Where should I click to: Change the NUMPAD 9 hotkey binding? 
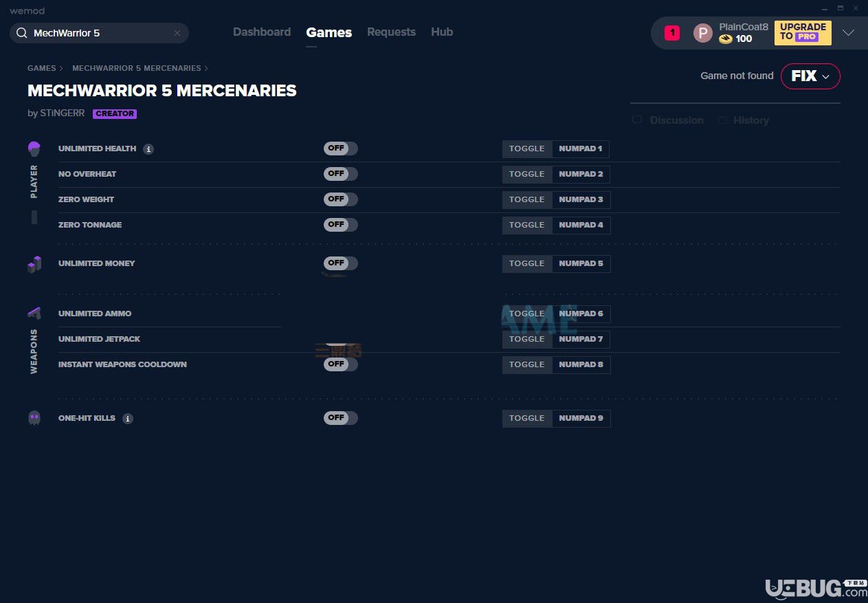tap(581, 419)
